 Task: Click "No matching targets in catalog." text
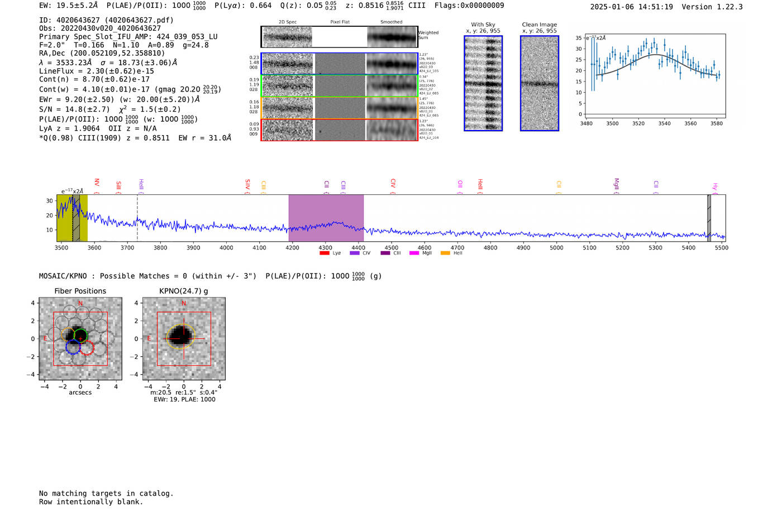click(106, 493)
